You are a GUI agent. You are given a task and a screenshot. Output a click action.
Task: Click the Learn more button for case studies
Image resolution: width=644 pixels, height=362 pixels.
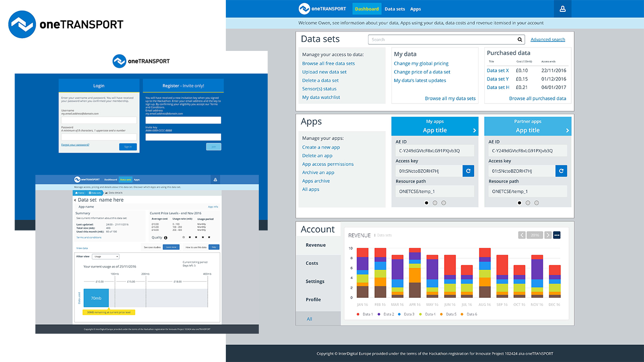[171, 247]
